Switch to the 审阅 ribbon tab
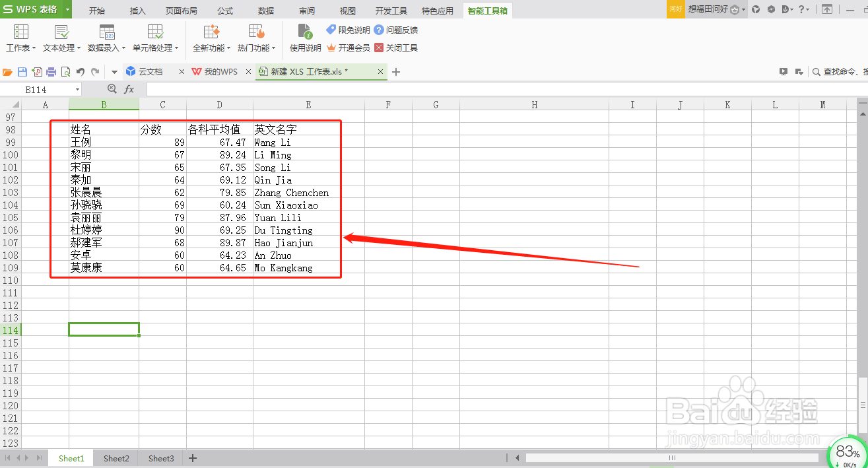The image size is (868, 468). pos(307,11)
